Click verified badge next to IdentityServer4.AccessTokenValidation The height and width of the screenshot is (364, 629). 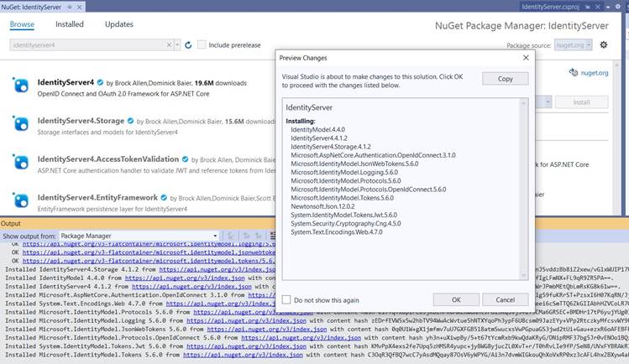(185, 159)
